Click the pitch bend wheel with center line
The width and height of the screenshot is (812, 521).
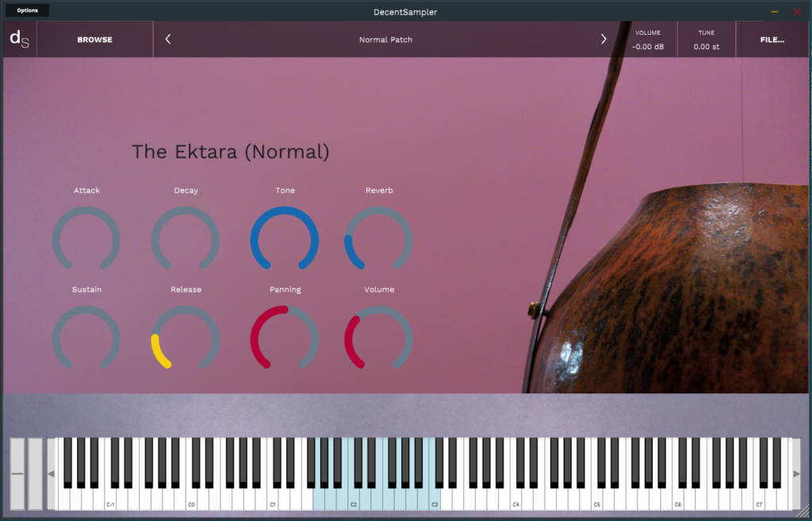pyautogui.click(x=17, y=473)
